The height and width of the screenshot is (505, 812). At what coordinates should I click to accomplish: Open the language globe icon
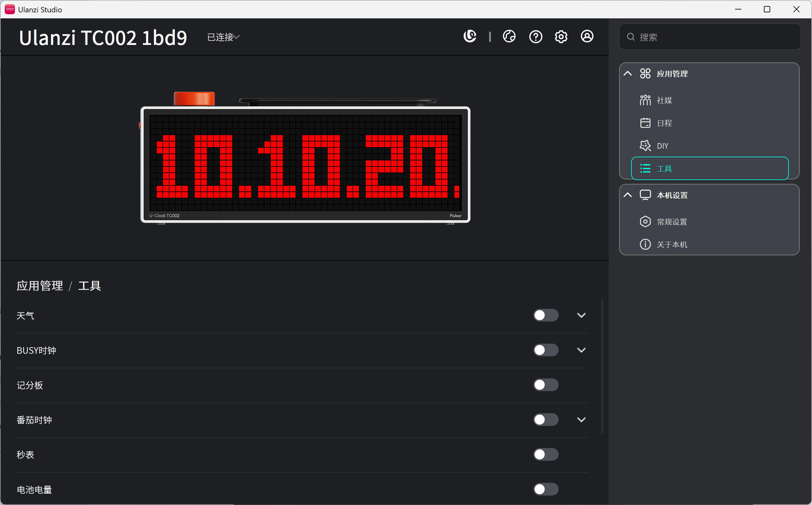click(x=509, y=36)
